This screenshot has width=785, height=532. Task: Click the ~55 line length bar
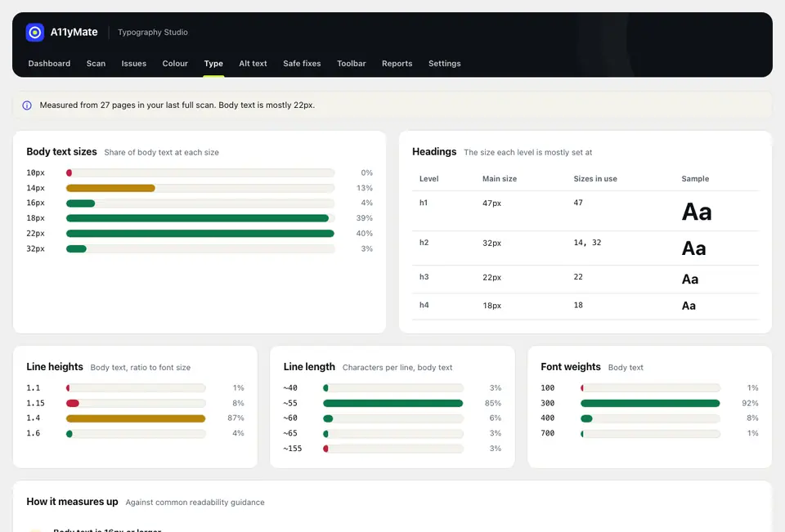(393, 404)
